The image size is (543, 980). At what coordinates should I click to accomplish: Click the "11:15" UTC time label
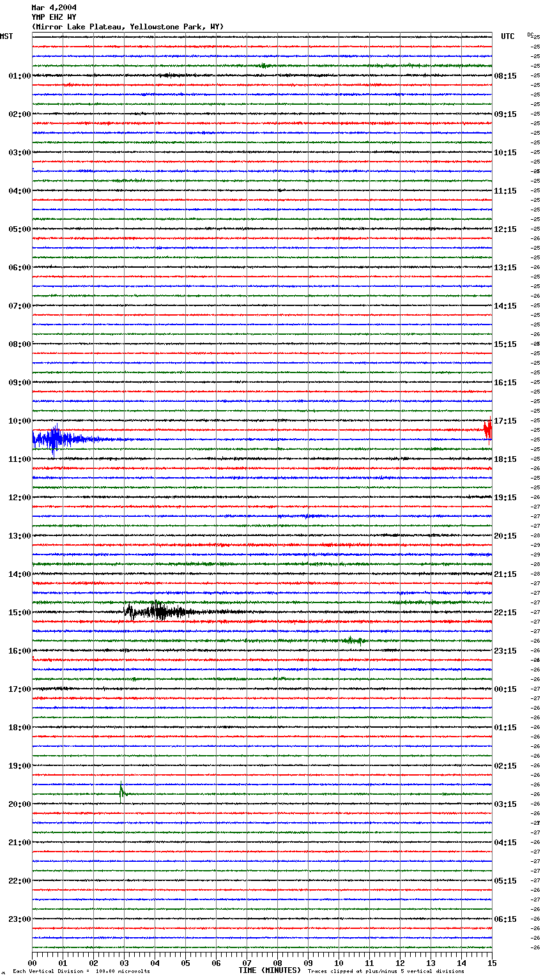coord(505,191)
